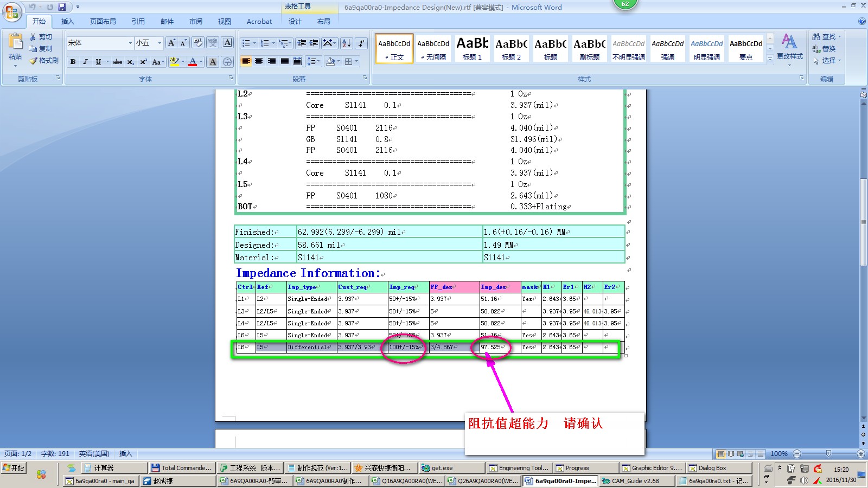Open the Select (选择) dropdown
The width and height of the screenshot is (868, 488).
(827, 61)
